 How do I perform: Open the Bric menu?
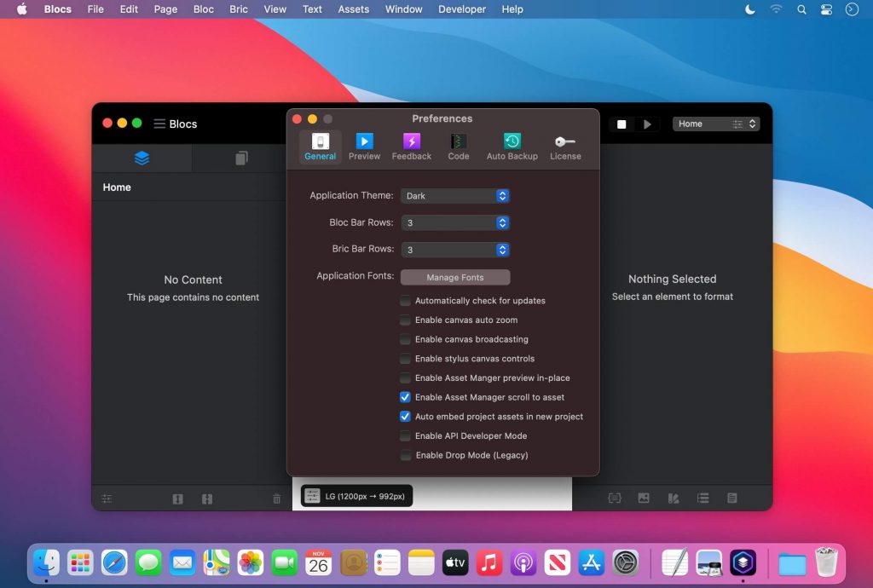point(239,9)
